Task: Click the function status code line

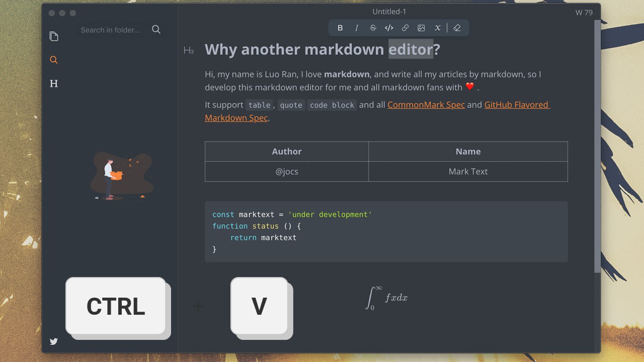Action: click(257, 226)
